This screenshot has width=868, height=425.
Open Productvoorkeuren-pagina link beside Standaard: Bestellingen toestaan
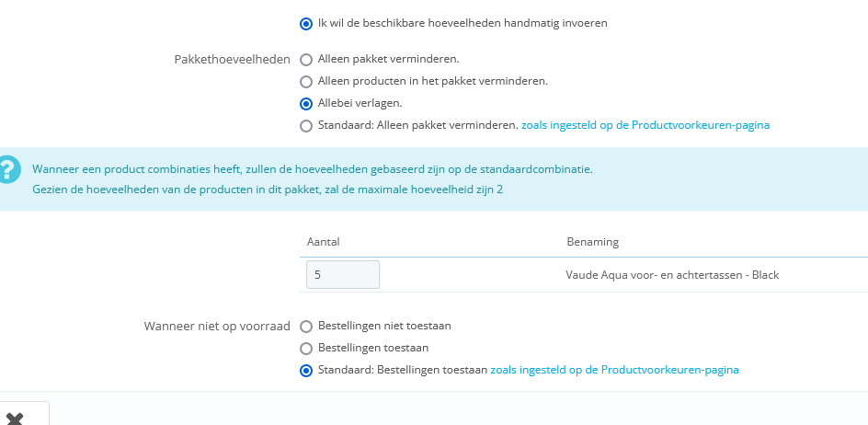[614, 370]
